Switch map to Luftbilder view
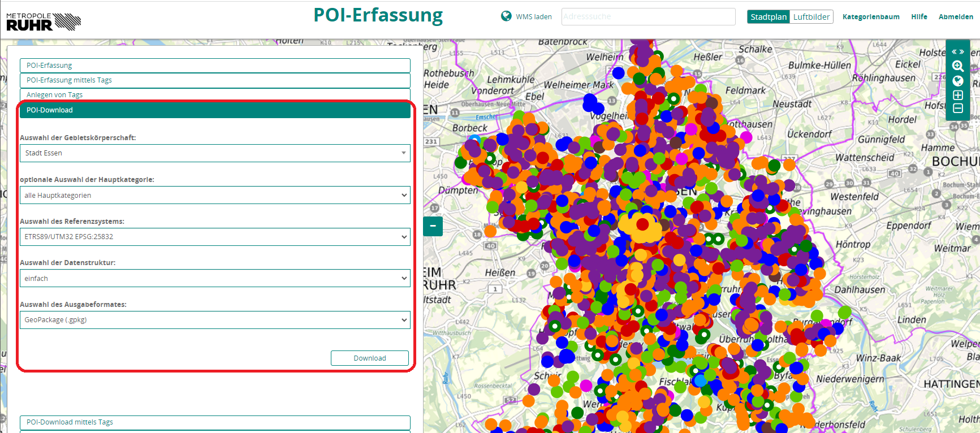 [x=811, y=17]
